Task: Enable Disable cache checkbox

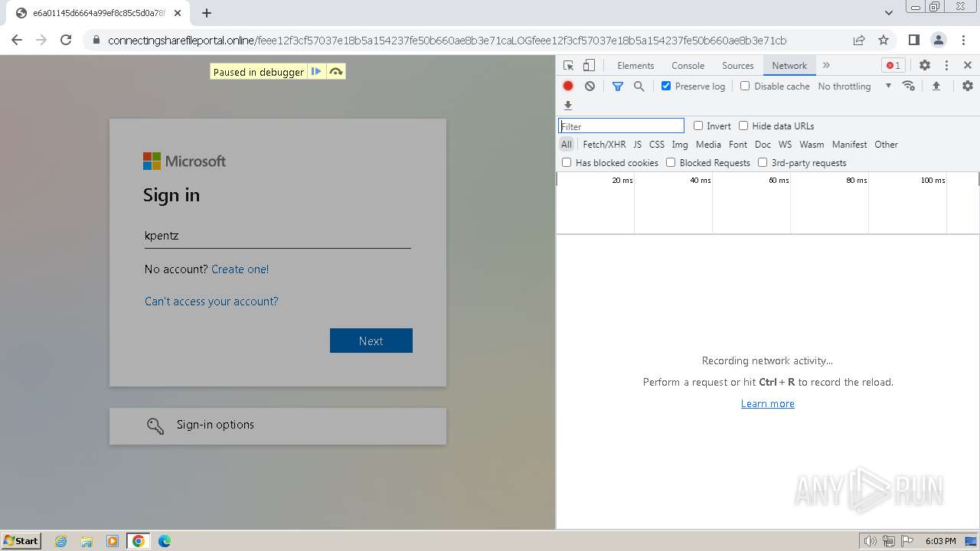Action: [x=745, y=86]
